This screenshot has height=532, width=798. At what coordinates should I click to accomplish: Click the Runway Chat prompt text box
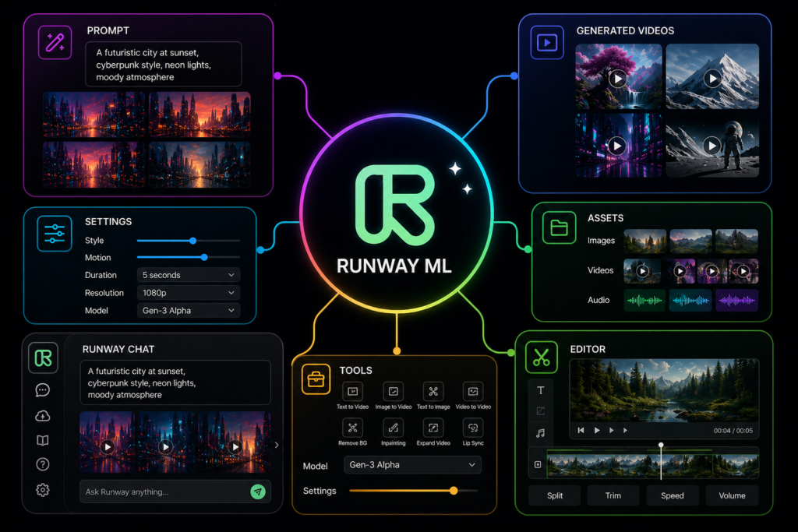click(x=175, y=382)
